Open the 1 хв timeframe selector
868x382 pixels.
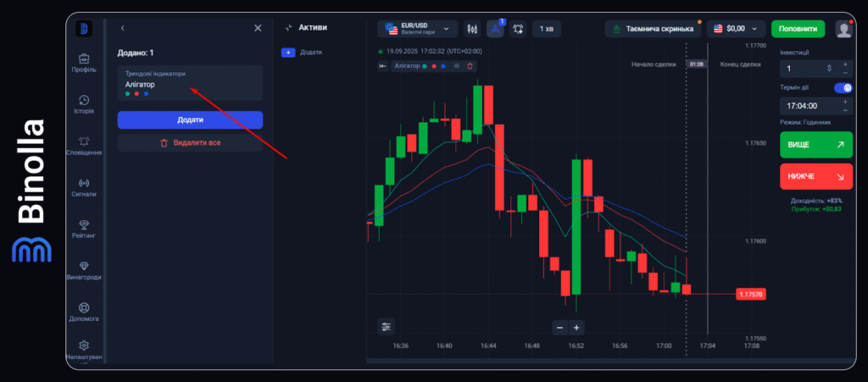click(x=546, y=29)
